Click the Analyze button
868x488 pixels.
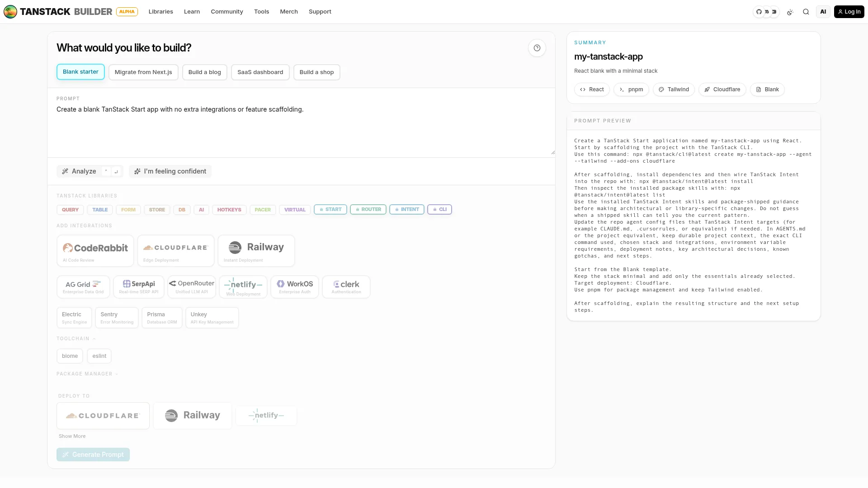pyautogui.click(x=90, y=171)
